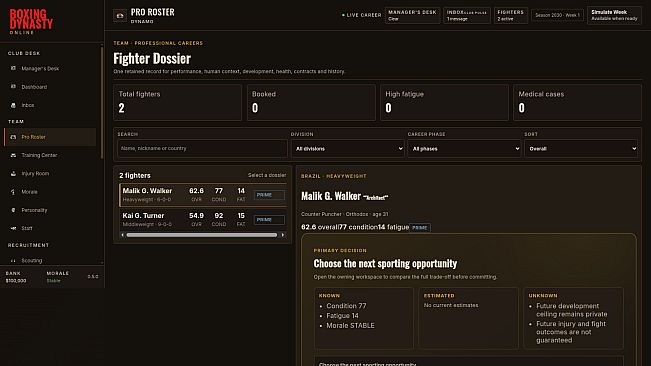Select Malik G. Walker row

203,195
